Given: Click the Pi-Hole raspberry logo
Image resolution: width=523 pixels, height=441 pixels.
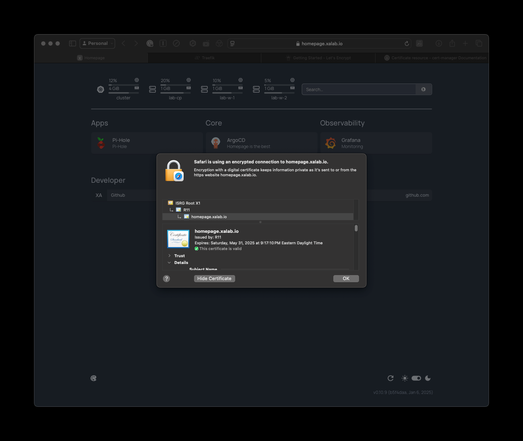Looking at the screenshot, I should pyautogui.click(x=101, y=143).
